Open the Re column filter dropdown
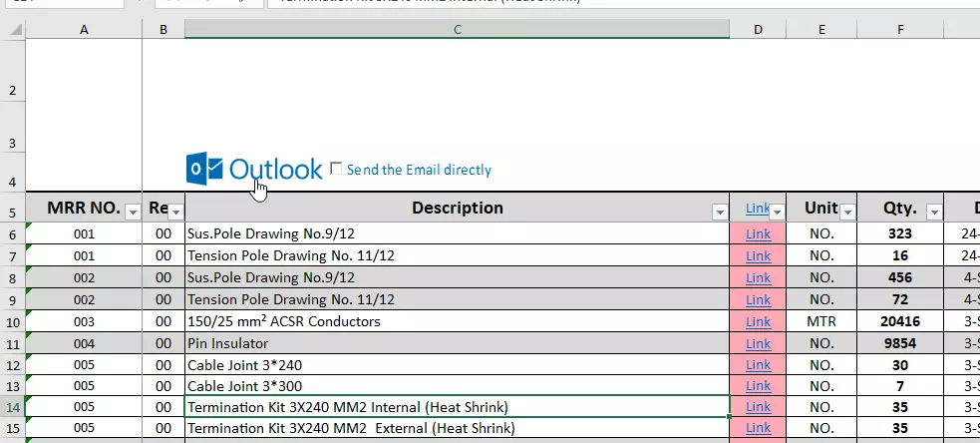Viewport: 980px width, 443px height. 175,213
